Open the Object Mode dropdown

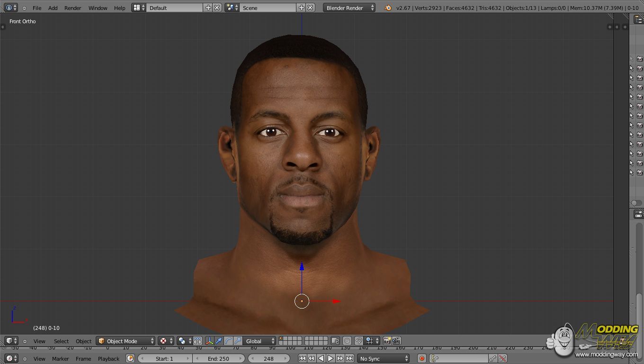point(125,341)
